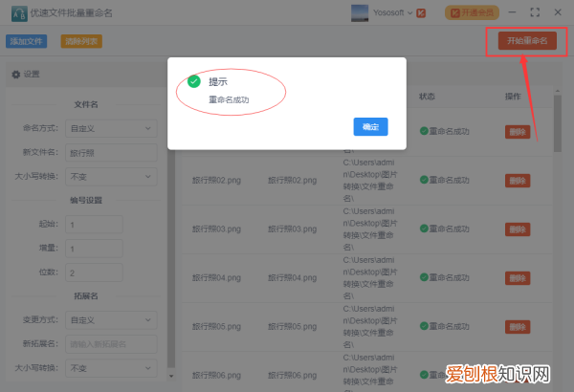The height and width of the screenshot is (392, 574).
Task: Click the 清除列表 button
Action: tap(81, 41)
